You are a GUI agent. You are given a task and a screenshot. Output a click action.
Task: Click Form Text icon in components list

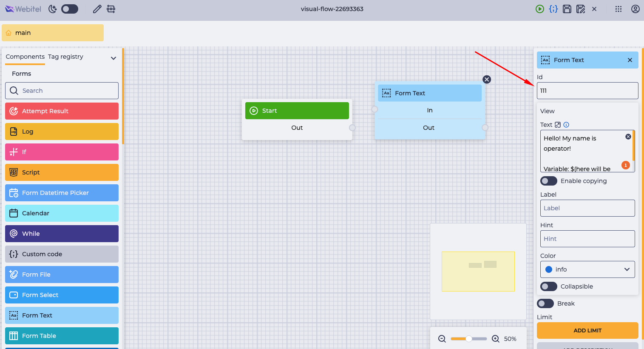[x=14, y=315]
